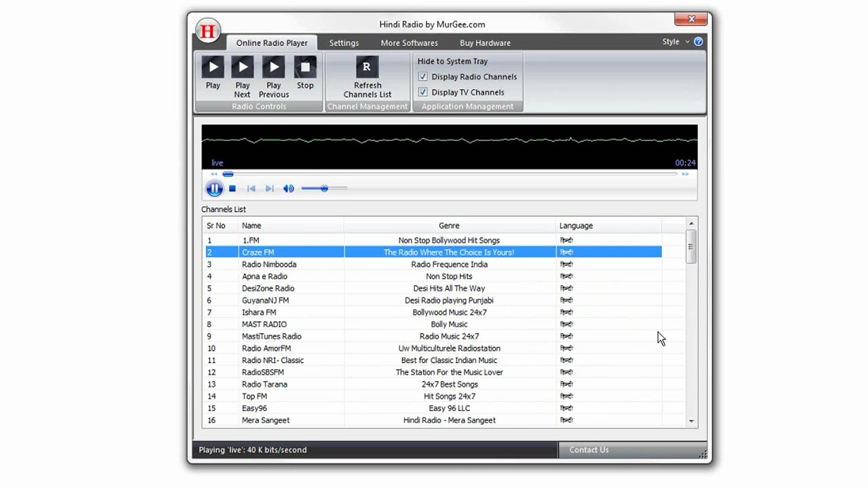Image resolution: width=868 pixels, height=488 pixels.
Task: Sort by Genre column header
Action: (x=450, y=226)
